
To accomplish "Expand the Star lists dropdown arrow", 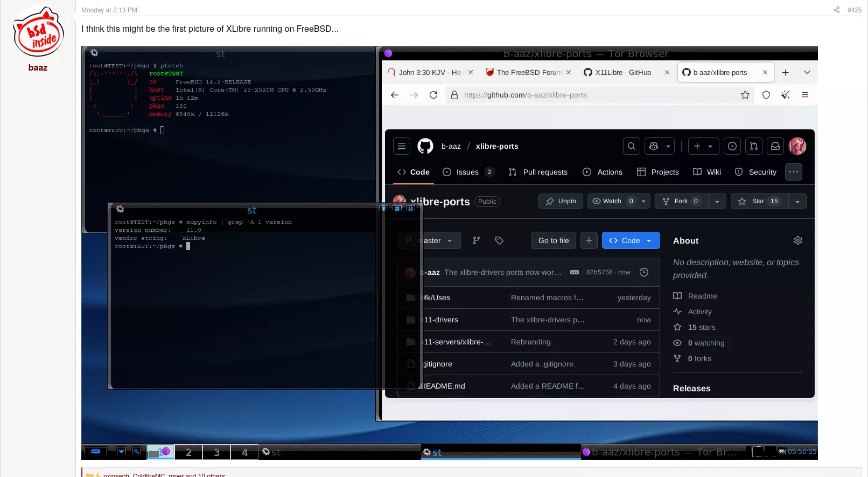I will click(x=797, y=201).
